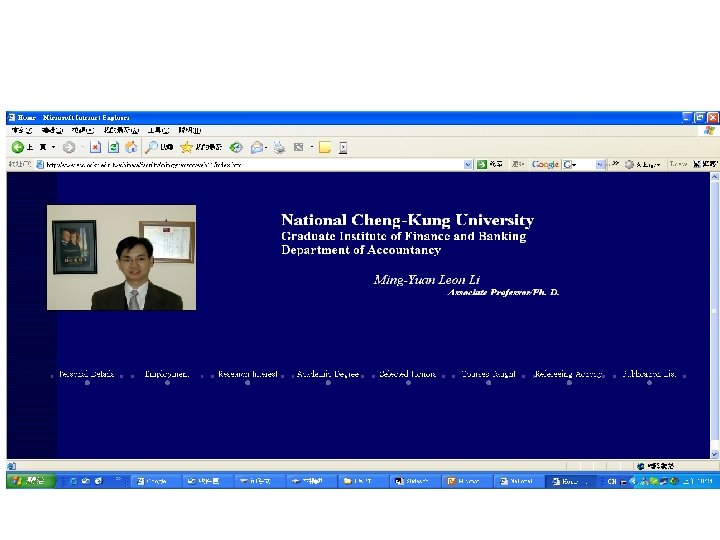Open the Publication List link

(x=649, y=374)
